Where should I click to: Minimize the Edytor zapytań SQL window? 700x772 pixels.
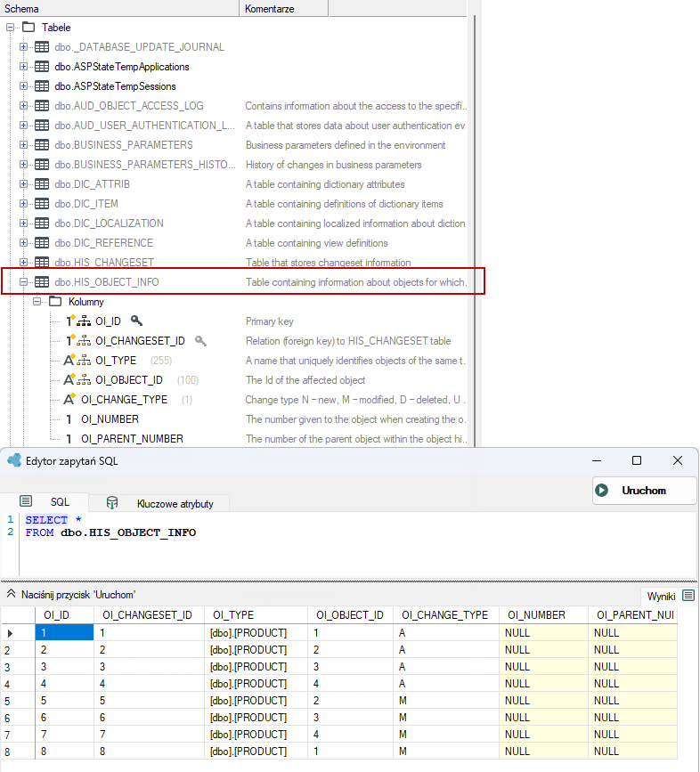pos(597,460)
